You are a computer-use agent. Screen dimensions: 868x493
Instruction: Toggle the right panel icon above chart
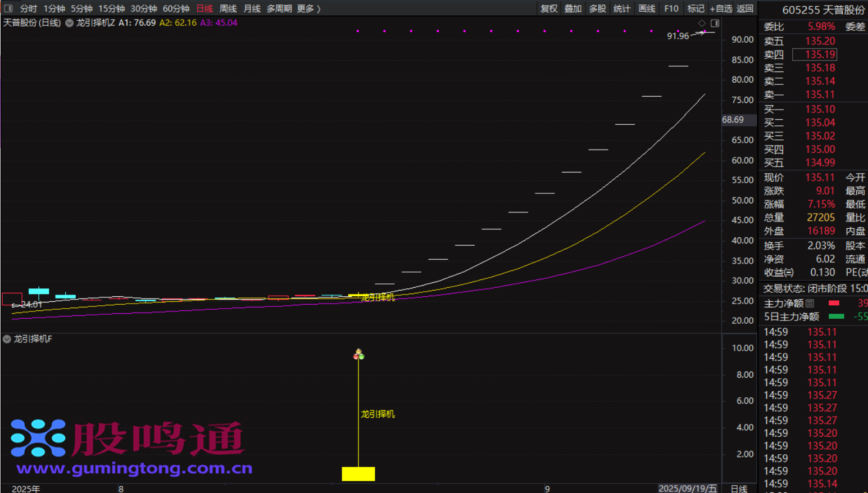(x=715, y=23)
